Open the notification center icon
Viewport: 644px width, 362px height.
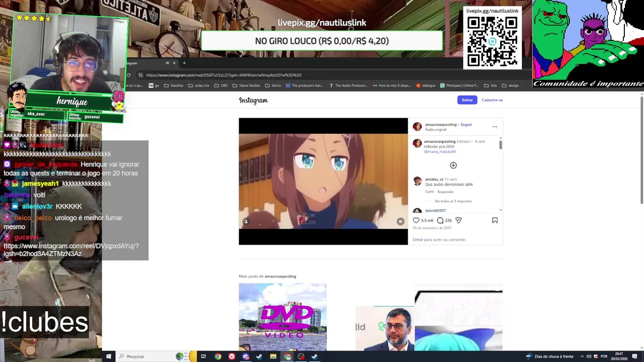click(x=634, y=356)
